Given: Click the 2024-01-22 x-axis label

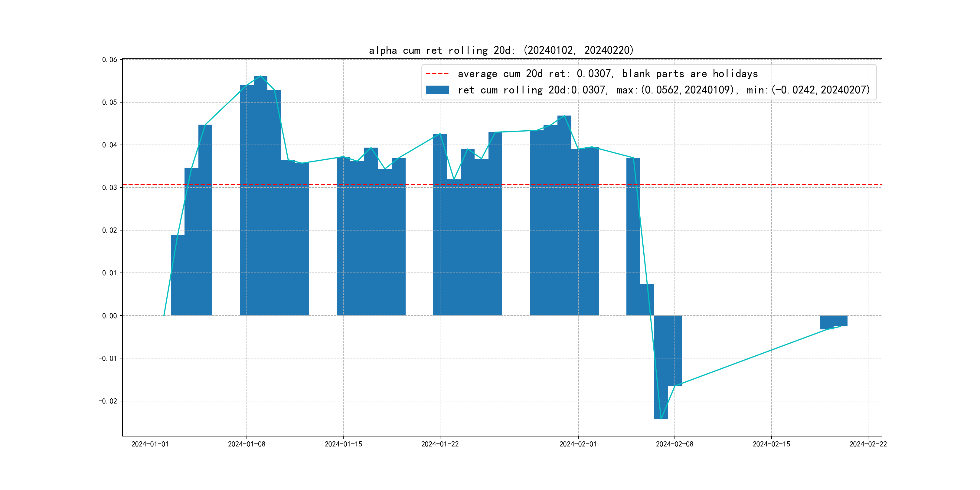Looking at the screenshot, I should [440, 444].
